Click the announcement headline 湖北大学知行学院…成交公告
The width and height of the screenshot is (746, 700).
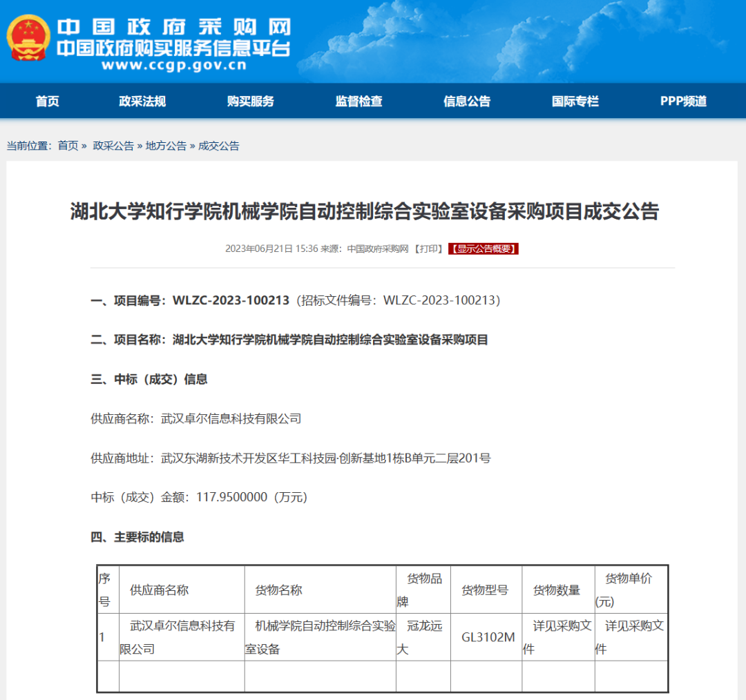365,212
